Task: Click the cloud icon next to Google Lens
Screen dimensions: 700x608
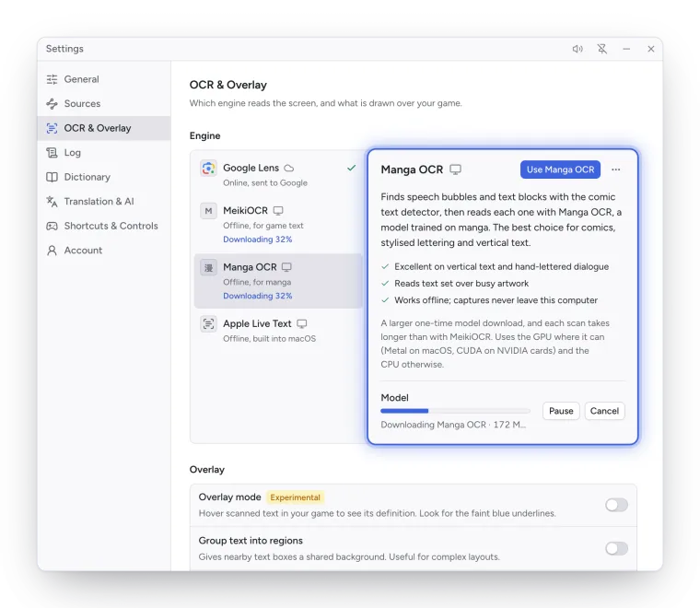Action: click(289, 169)
